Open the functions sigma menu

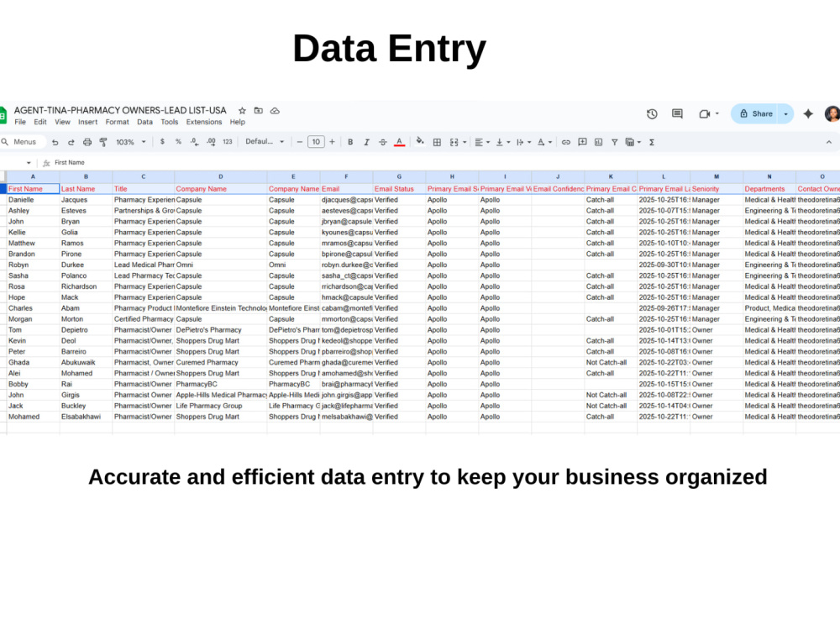tap(652, 142)
